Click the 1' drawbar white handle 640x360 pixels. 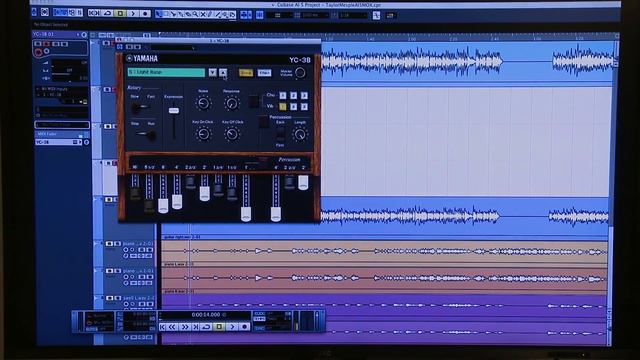point(246,214)
